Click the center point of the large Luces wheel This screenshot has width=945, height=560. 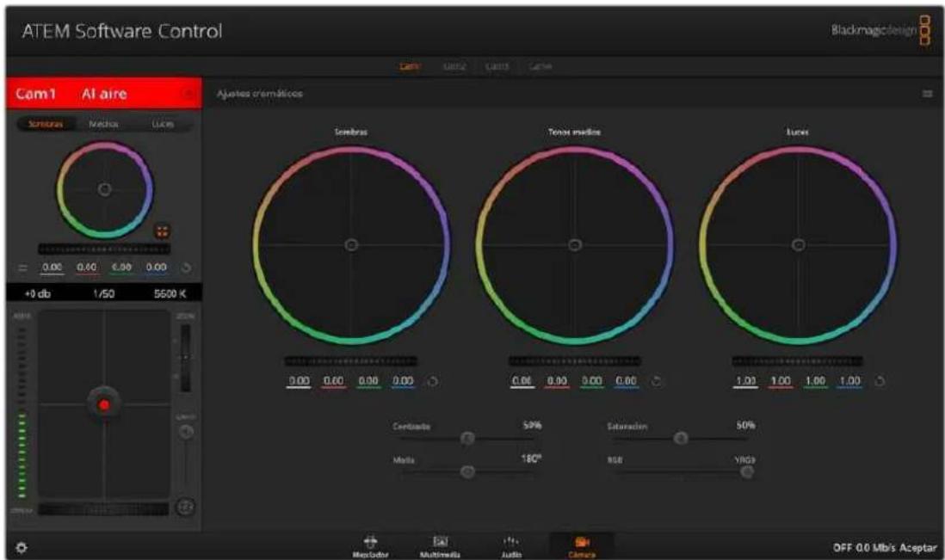click(799, 245)
